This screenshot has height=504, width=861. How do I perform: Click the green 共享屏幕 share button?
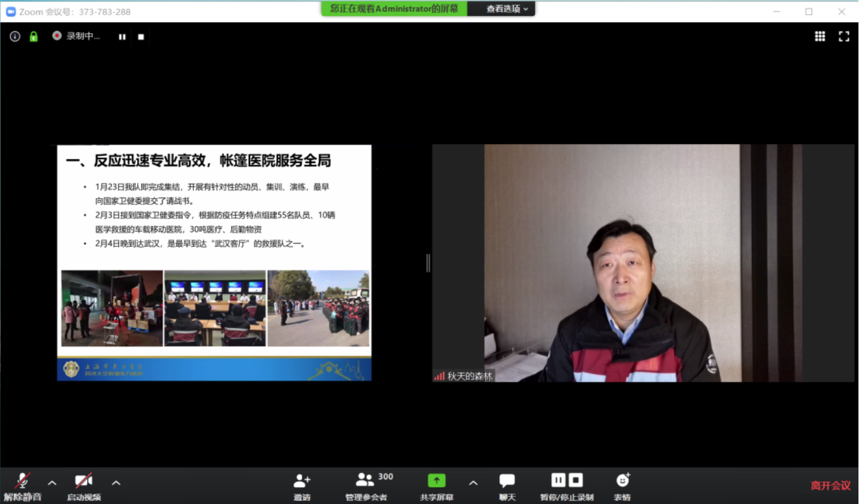pyautogui.click(x=437, y=486)
